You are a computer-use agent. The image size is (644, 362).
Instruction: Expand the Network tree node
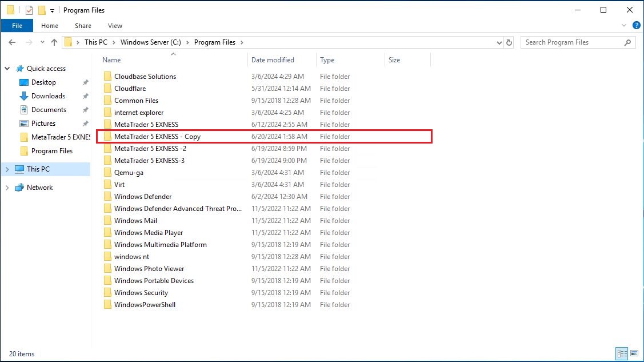(x=7, y=188)
